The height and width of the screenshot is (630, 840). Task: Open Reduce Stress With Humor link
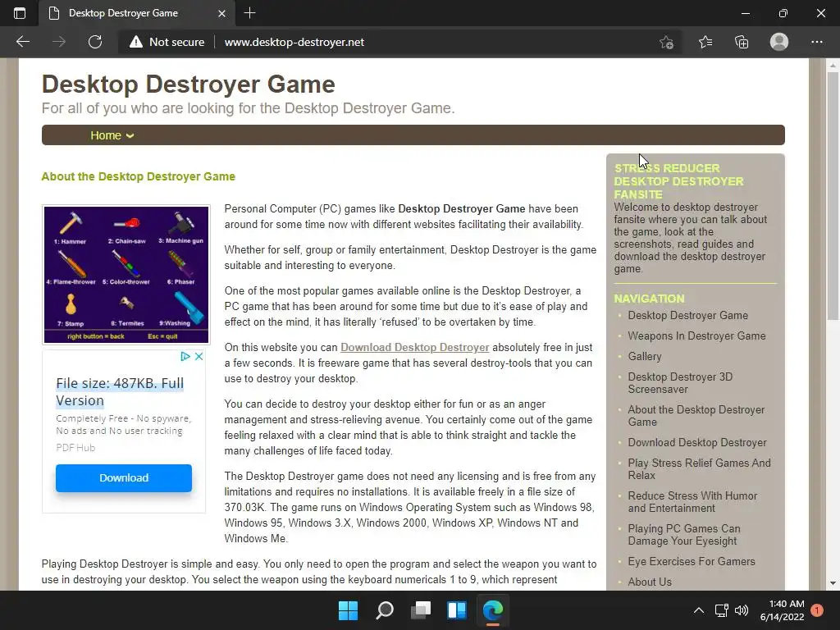click(692, 502)
